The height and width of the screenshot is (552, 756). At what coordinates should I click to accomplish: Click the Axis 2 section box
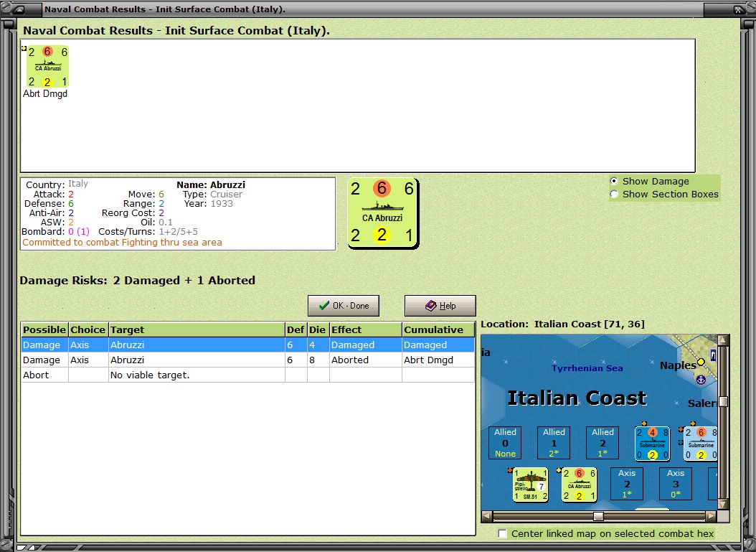coord(627,484)
